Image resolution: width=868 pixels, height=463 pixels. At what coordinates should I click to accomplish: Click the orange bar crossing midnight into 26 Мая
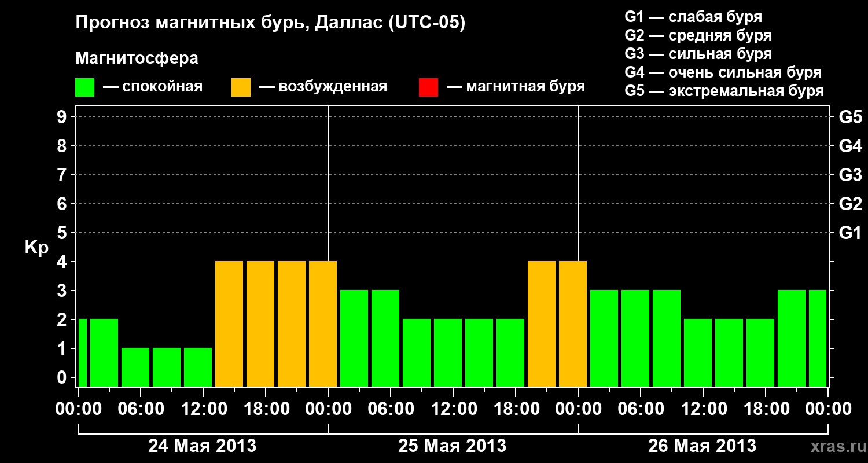tap(573, 324)
